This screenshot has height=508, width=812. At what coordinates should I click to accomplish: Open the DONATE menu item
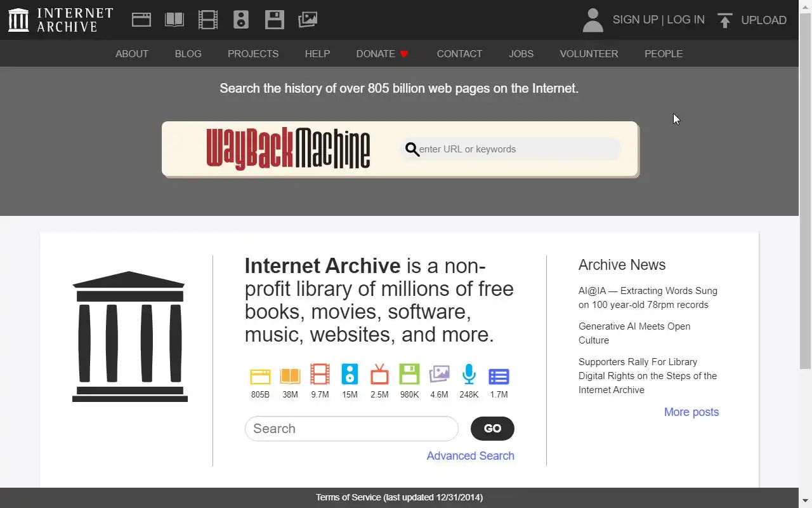click(376, 54)
